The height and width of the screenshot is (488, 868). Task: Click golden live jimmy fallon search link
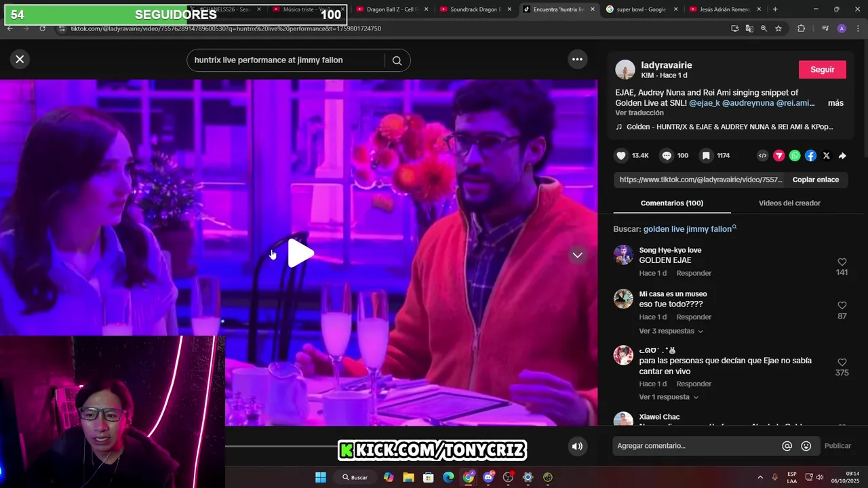[x=689, y=229]
